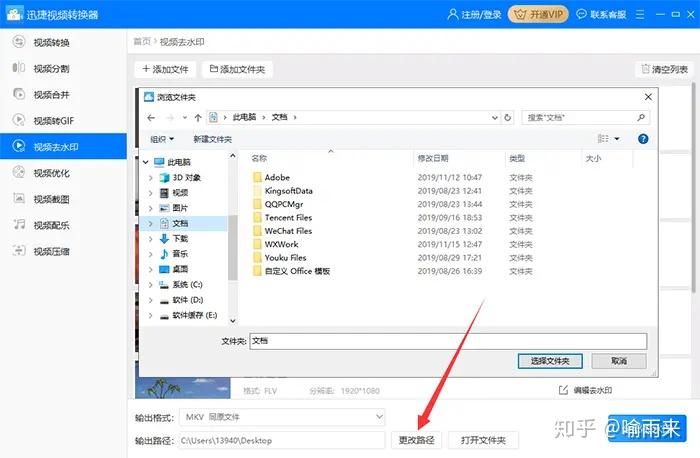This screenshot has width=700, height=458.
Task: Expand the 文档 tree node
Action: pos(151,223)
